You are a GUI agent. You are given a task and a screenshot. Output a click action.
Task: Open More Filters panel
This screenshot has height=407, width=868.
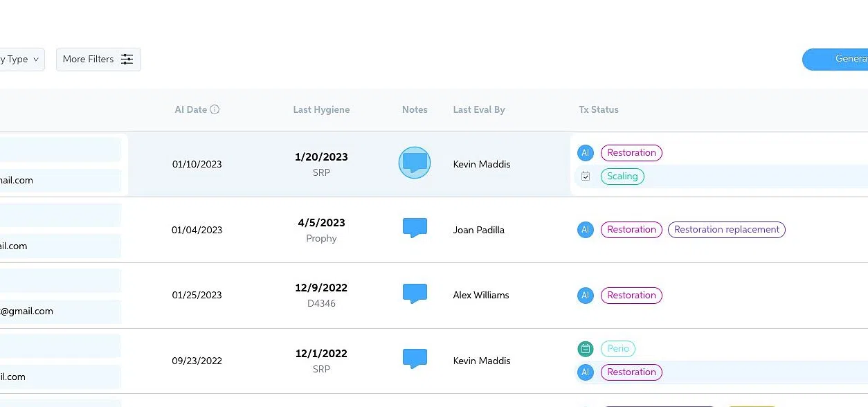coord(98,60)
